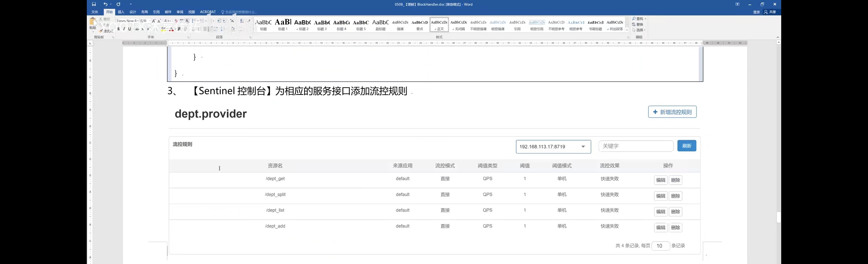The image size is (868, 264).
Task: Decrease font size with the shrink font icon
Action: 159,21
